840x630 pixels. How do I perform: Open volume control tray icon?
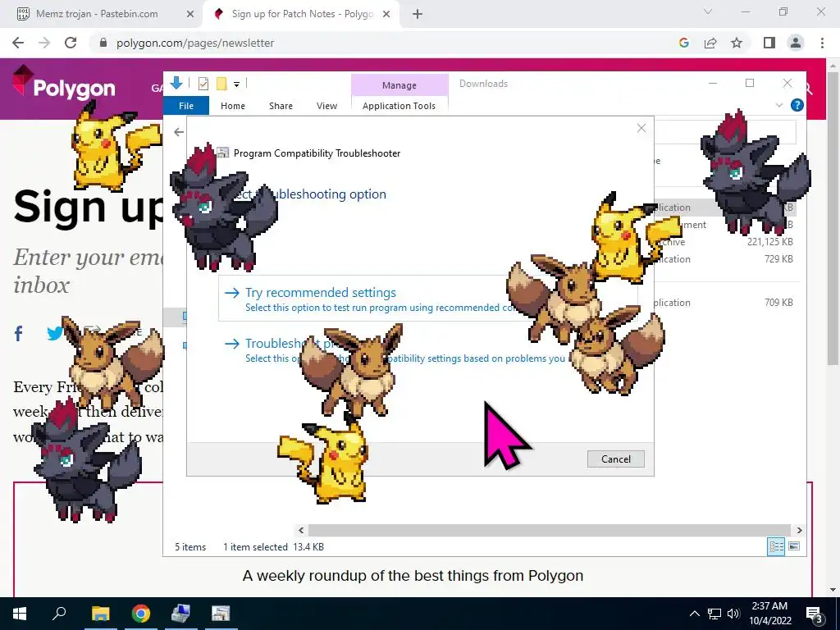coord(733,614)
